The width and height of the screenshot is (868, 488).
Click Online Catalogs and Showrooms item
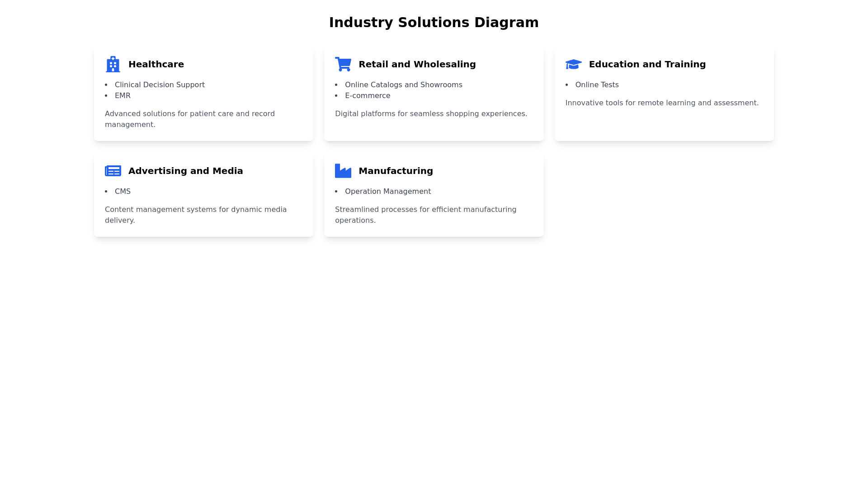click(403, 85)
